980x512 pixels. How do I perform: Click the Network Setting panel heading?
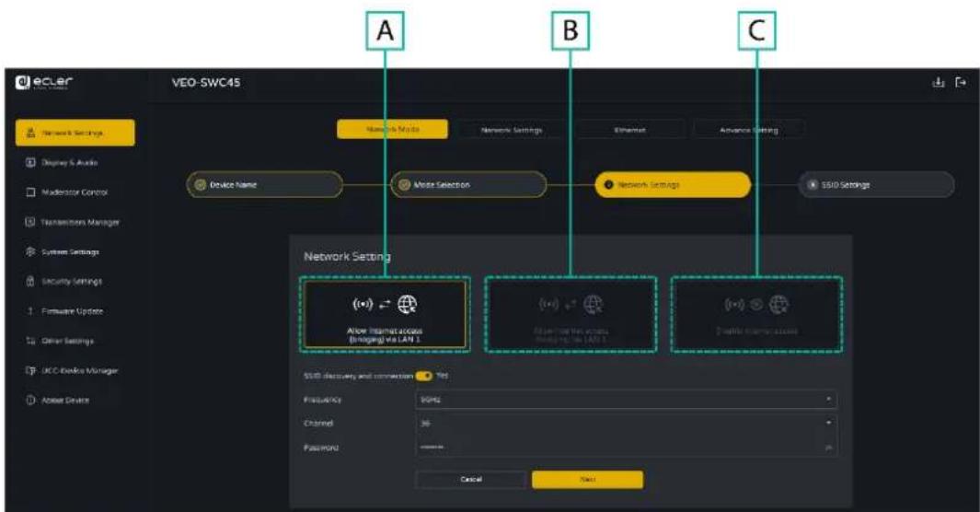[347, 256]
